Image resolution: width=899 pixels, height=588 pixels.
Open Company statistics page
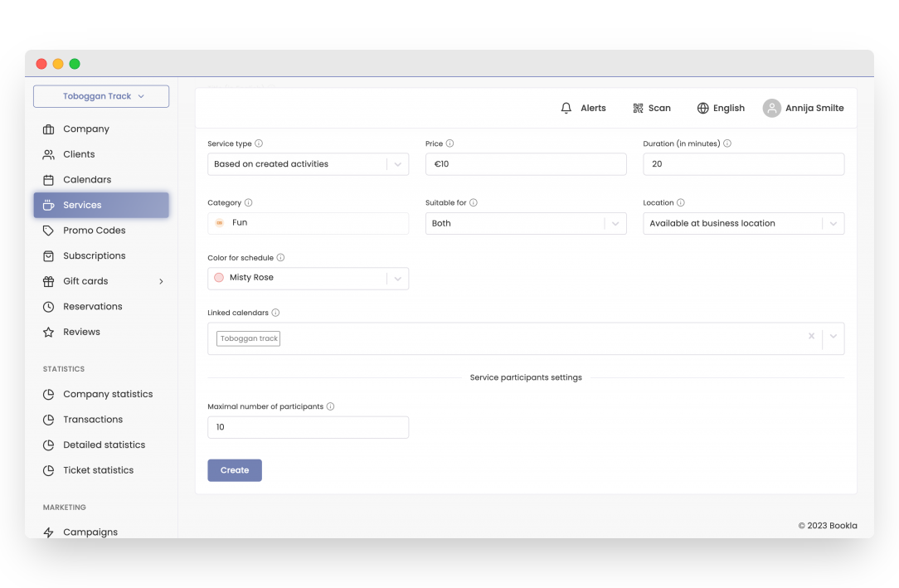tap(108, 394)
